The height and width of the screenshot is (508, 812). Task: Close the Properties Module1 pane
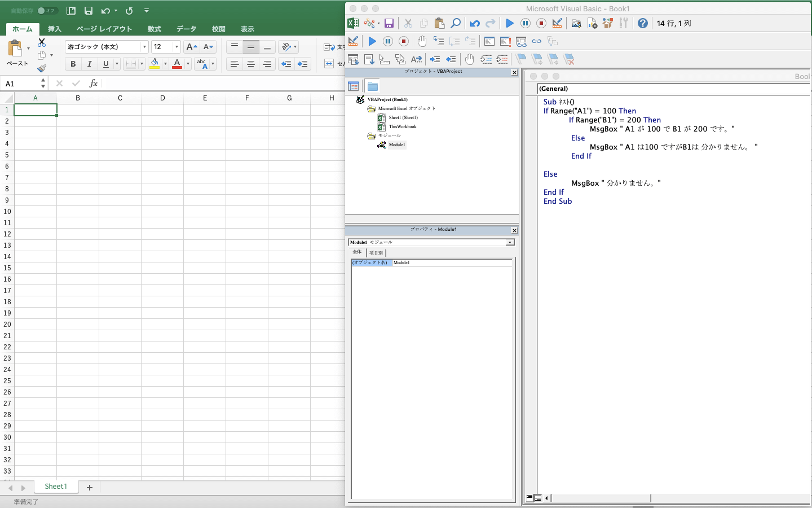[x=514, y=230]
